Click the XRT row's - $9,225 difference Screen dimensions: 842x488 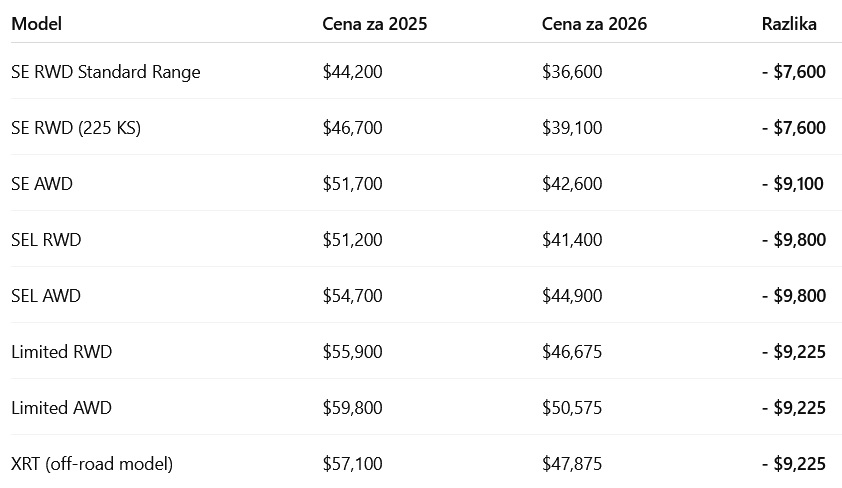click(x=793, y=464)
